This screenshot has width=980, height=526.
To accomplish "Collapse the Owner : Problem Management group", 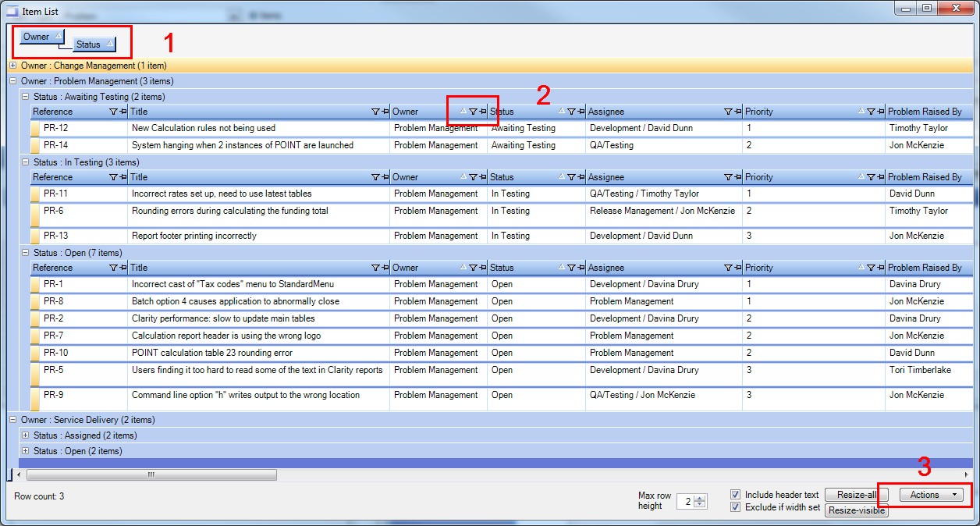I will 12,81.
